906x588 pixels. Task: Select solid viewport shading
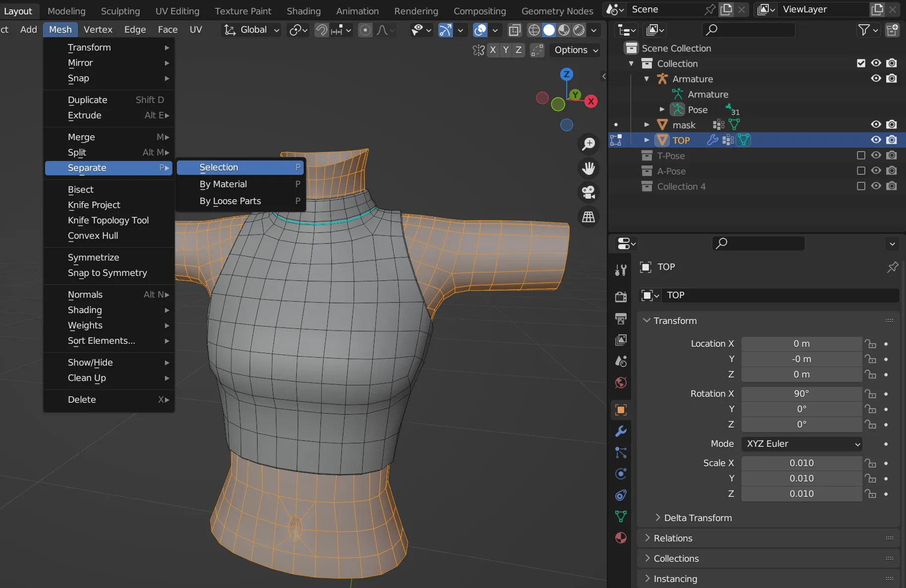(x=549, y=30)
